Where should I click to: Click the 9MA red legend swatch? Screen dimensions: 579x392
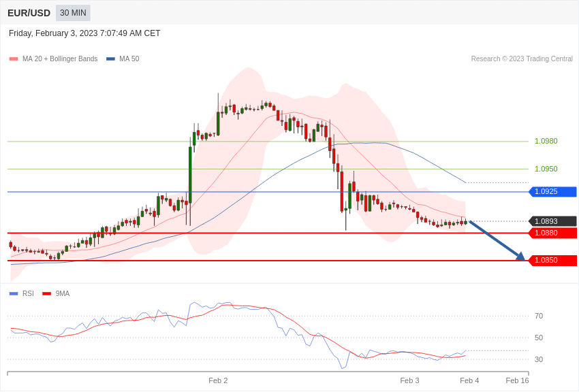47,294
